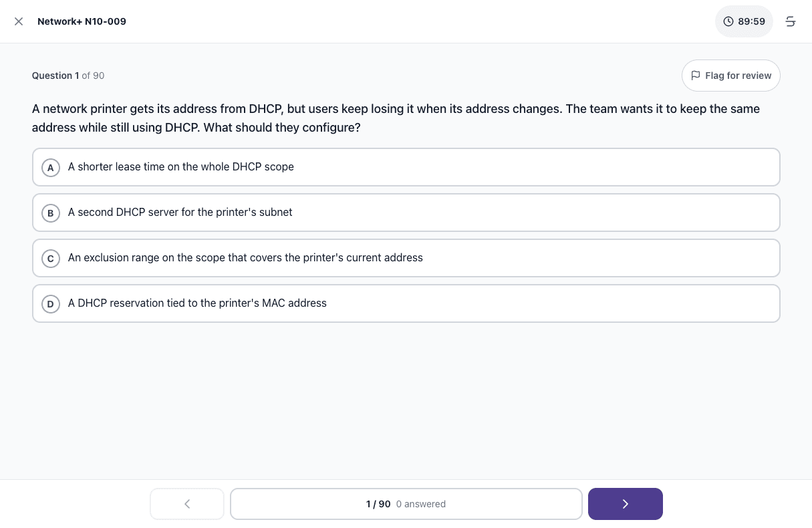812x528 pixels.
Task: Go to previous question arrow button
Action: (x=187, y=504)
